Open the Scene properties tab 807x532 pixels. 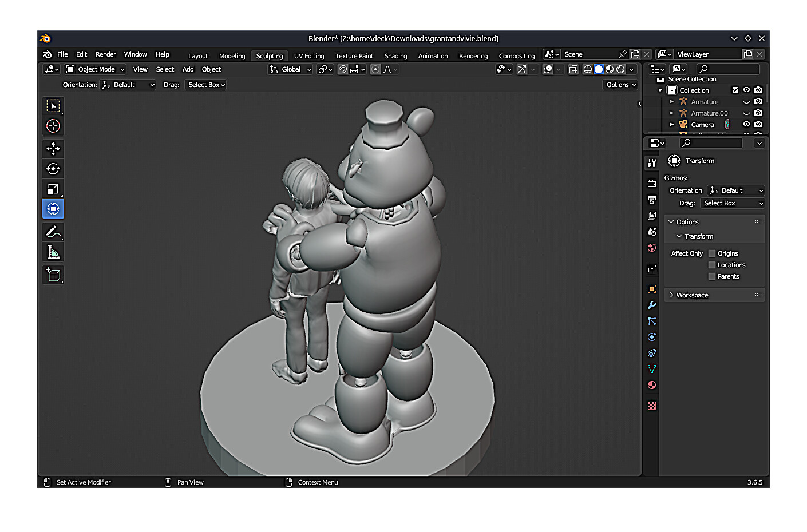click(651, 232)
